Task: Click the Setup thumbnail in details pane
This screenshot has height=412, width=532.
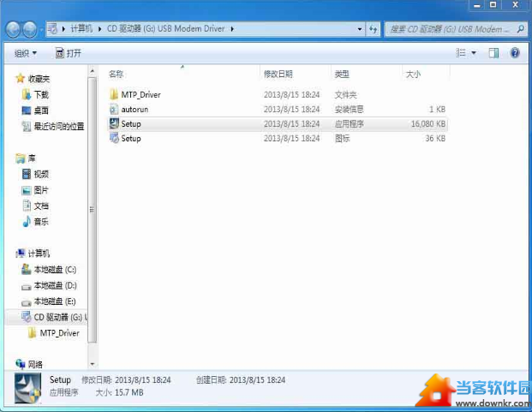Action: 27,388
